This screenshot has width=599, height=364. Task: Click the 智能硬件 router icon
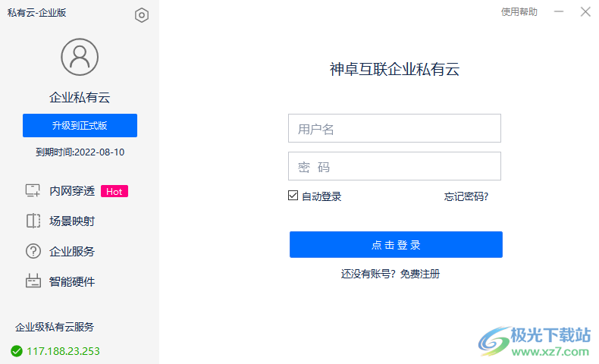(x=33, y=281)
